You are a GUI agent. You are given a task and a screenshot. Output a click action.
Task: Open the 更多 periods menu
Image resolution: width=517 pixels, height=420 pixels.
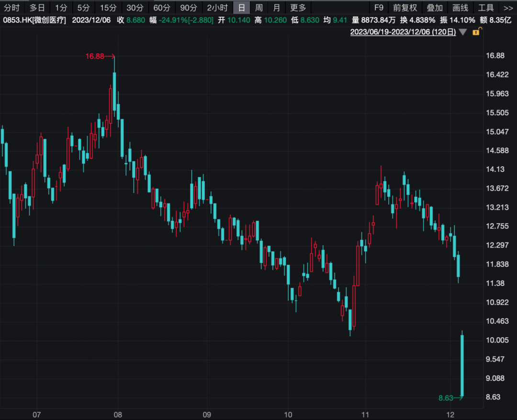point(298,8)
